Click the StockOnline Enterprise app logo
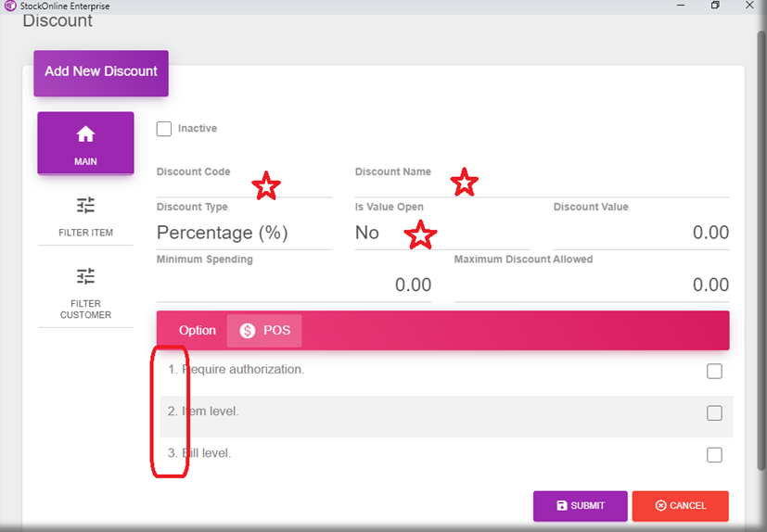The width and height of the screenshot is (767, 532). pyautogui.click(x=9, y=6)
